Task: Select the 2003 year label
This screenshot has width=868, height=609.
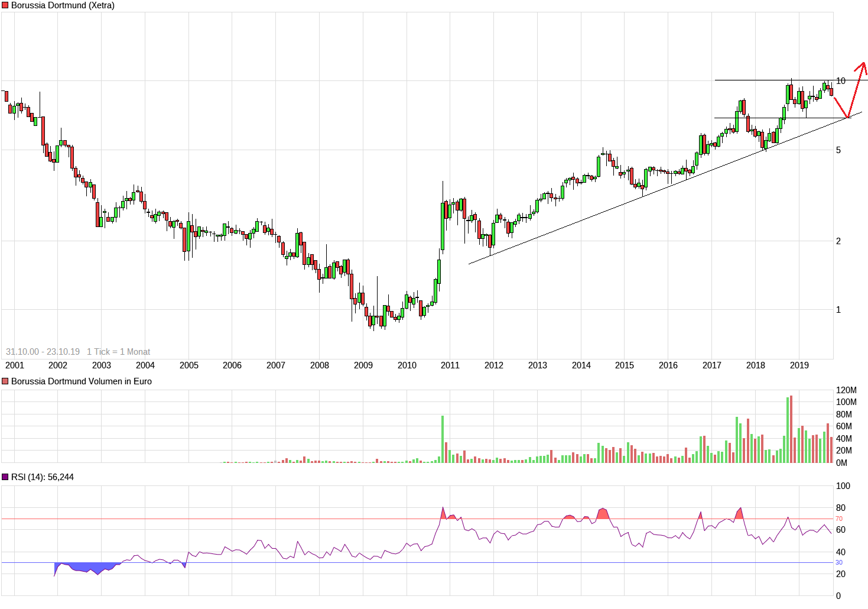Action: click(102, 365)
